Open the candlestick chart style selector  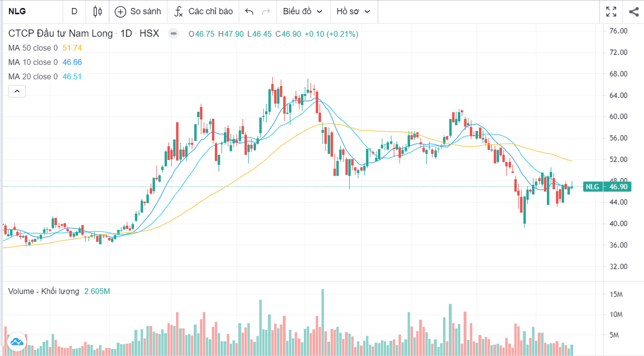(x=98, y=11)
